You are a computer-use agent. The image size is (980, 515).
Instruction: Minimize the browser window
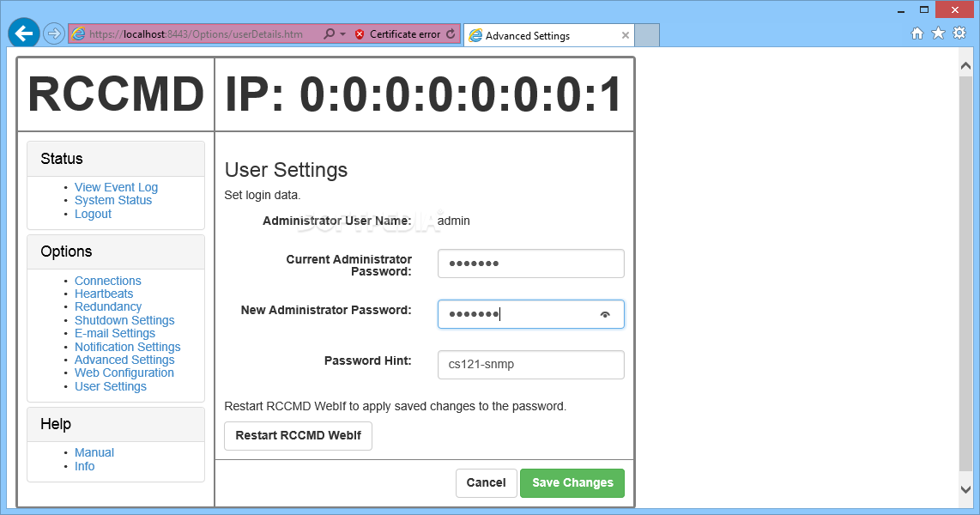(901, 10)
